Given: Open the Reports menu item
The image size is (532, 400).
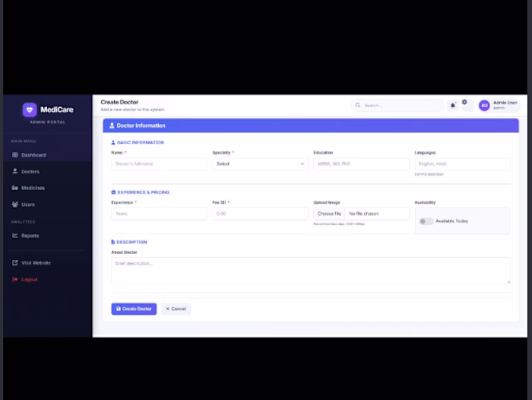Looking at the screenshot, I should point(47,235).
